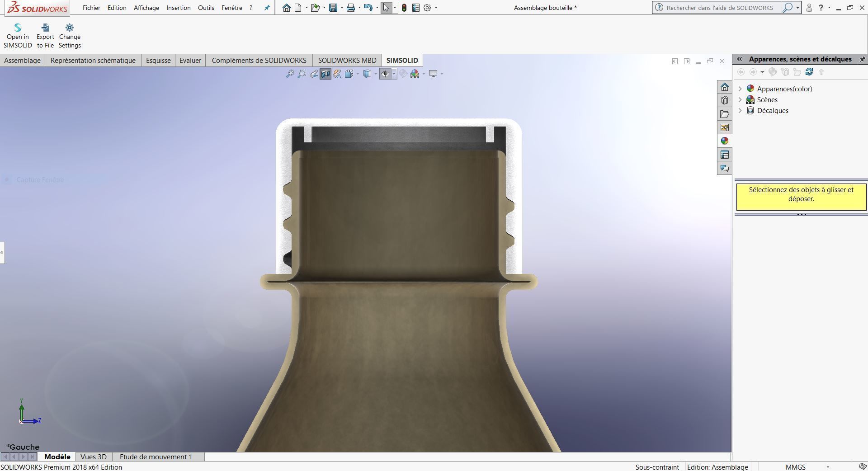Click the help question mark in title bar

click(821, 8)
